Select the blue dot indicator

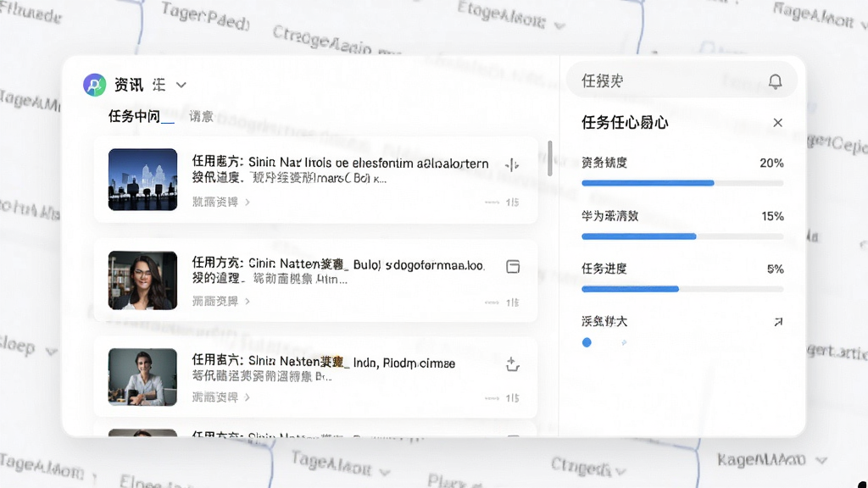pyautogui.click(x=587, y=342)
